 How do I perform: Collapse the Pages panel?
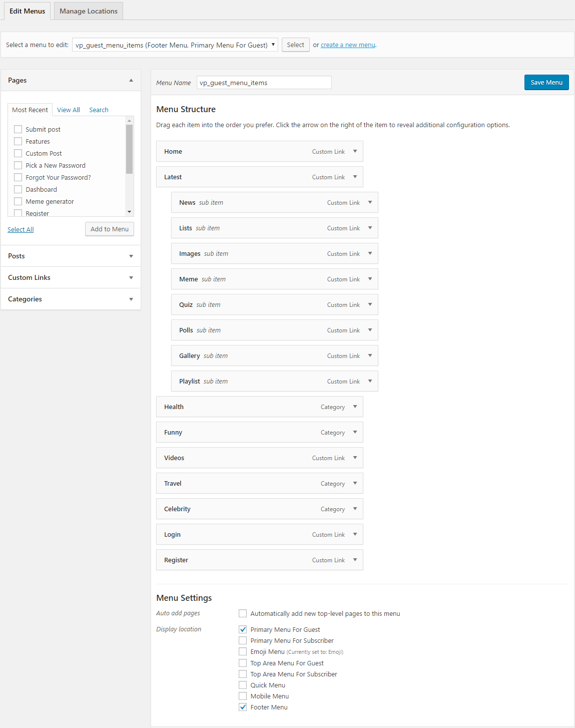pos(131,80)
